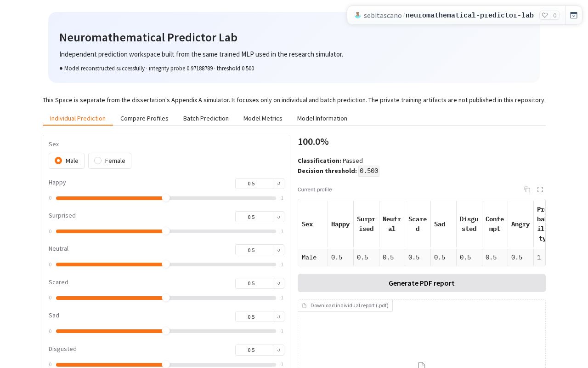The width and height of the screenshot is (588, 368).
Task: Click the Contempt column header
Action: pos(495,224)
